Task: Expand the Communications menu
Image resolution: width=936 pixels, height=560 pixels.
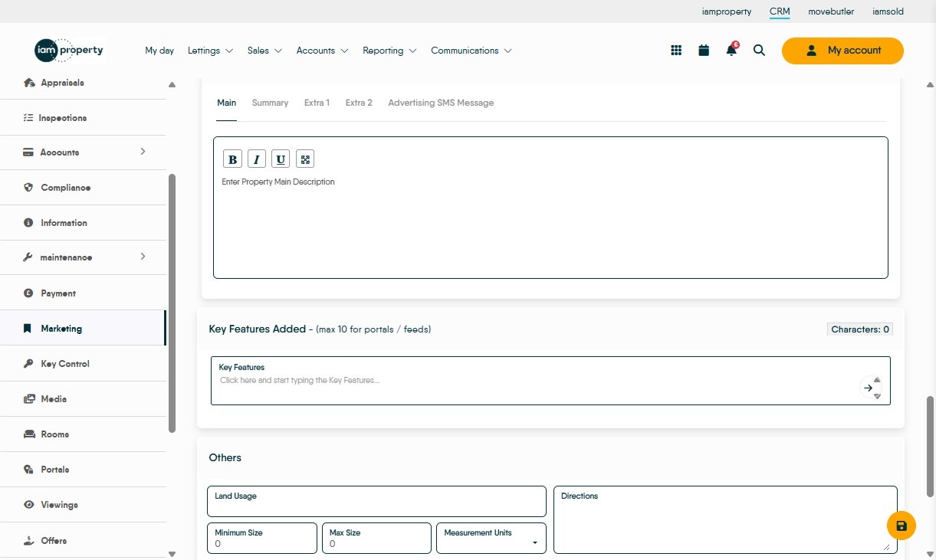Action: point(471,51)
